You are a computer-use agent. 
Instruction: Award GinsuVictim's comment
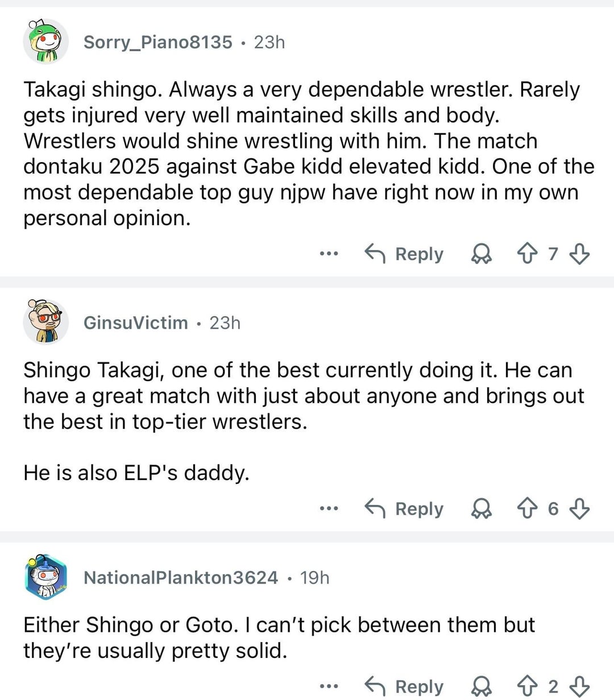pyautogui.click(x=482, y=509)
